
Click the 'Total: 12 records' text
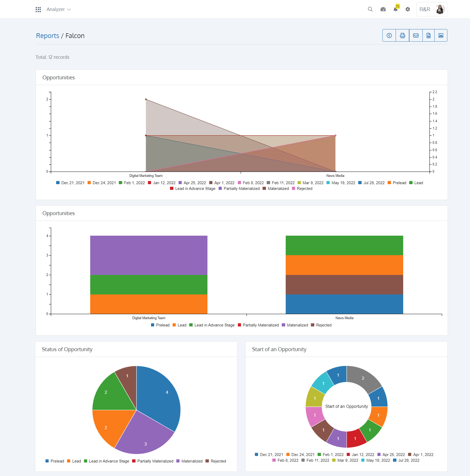point(53,57)
